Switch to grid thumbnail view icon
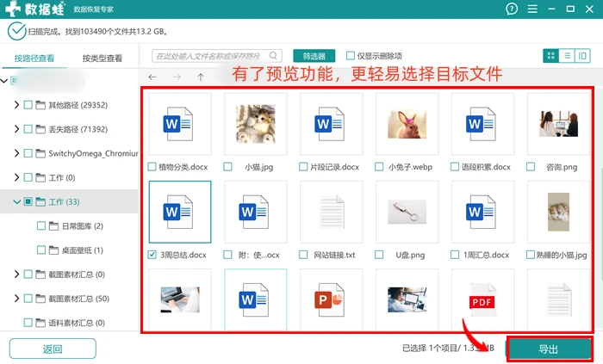The height and width of the screenshot is (364, 603). click(x=550, y=56)
